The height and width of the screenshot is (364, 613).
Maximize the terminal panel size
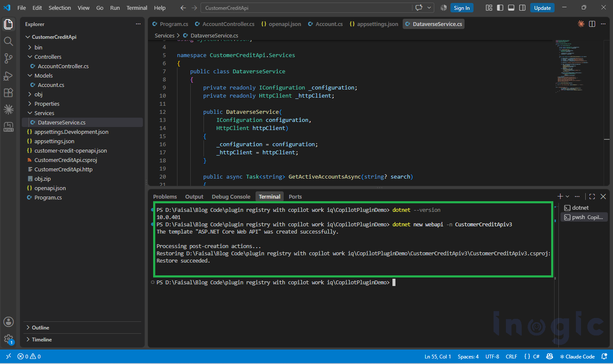point(592,196)
